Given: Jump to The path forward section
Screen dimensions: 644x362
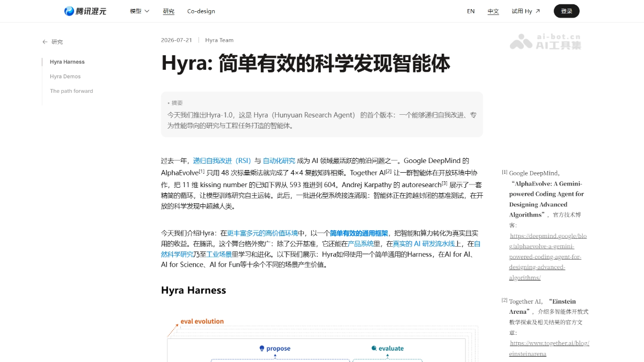Looking at the screenshot, I should point(71,91).
